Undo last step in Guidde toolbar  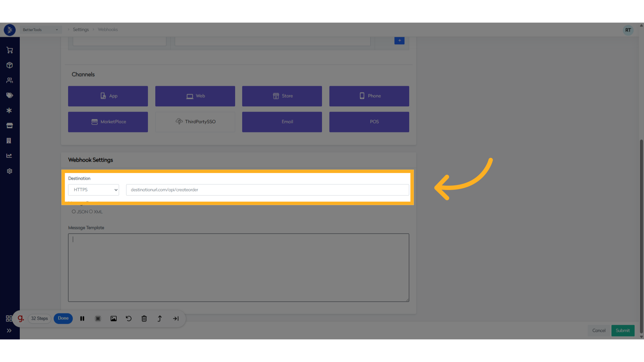point(128,318)
